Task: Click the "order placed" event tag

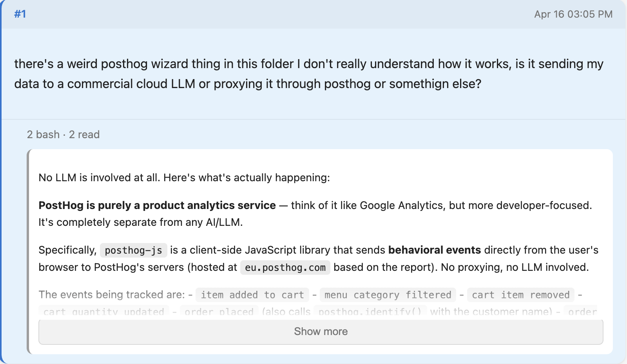Action: [x=219, y=312]
